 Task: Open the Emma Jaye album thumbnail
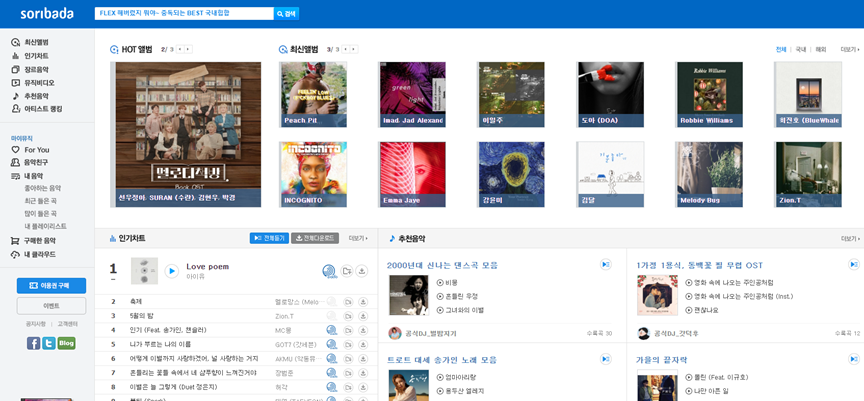(413, 174)
